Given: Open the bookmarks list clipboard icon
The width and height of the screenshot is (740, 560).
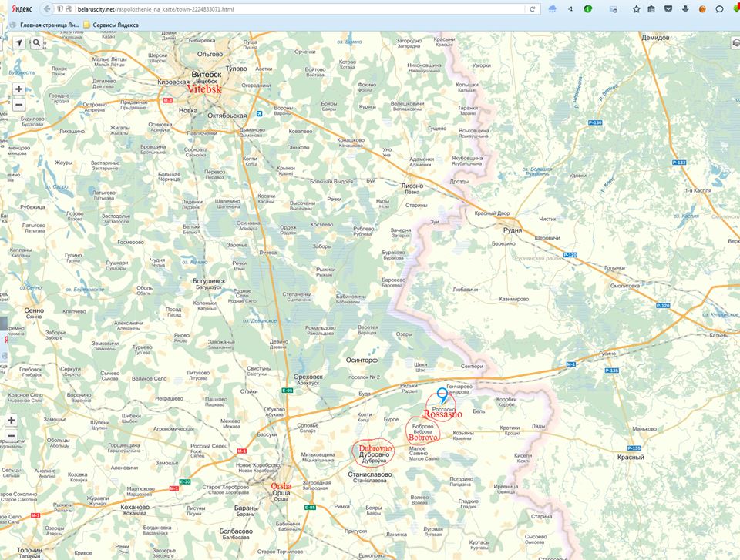Looking at the screenshot, I should tap(652, 9).
